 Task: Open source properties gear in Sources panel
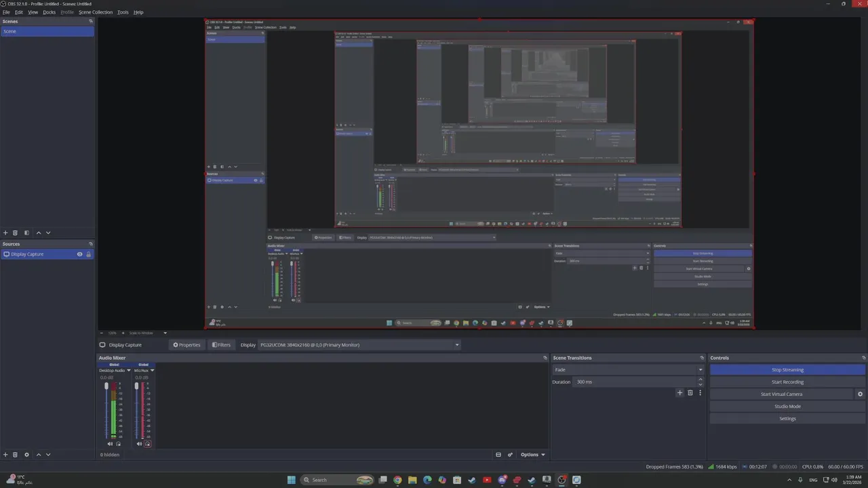click(x=26, y=455)
